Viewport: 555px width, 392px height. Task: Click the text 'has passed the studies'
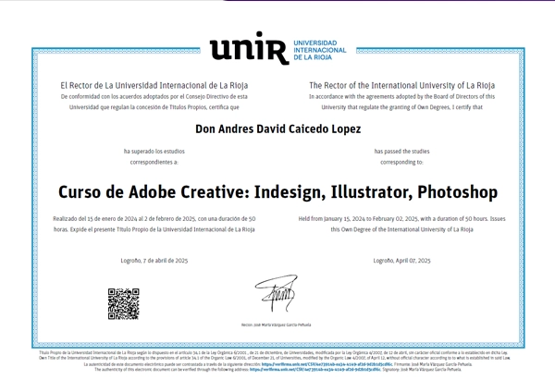401,152
